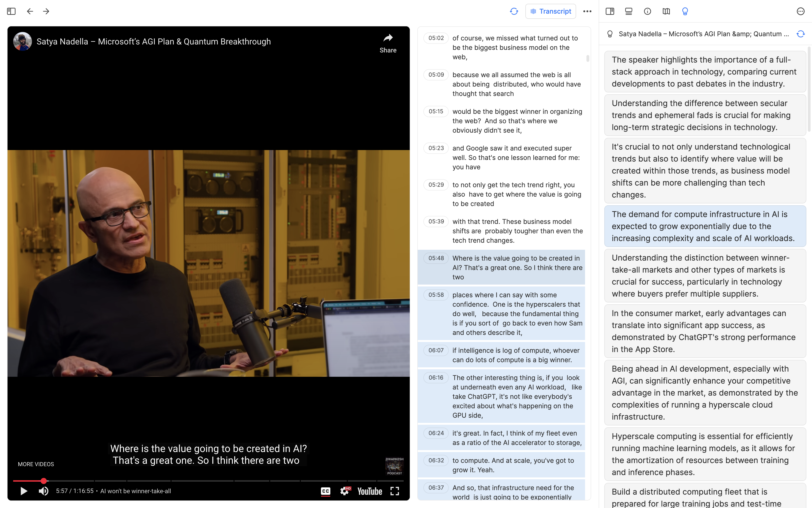Toggle the right sidebar panel icon
Screen dimensions: 812x508
coord(610,12)
